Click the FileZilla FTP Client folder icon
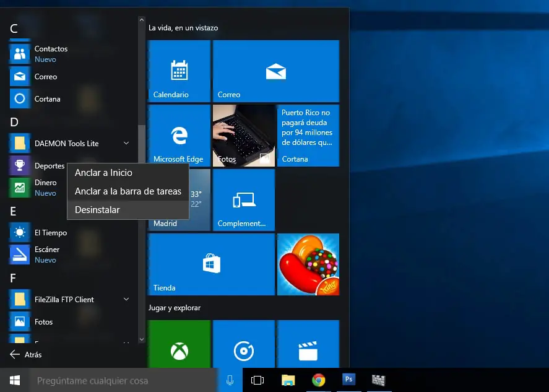The height and width of the screenshot is (392, 549). pos(20,299)
